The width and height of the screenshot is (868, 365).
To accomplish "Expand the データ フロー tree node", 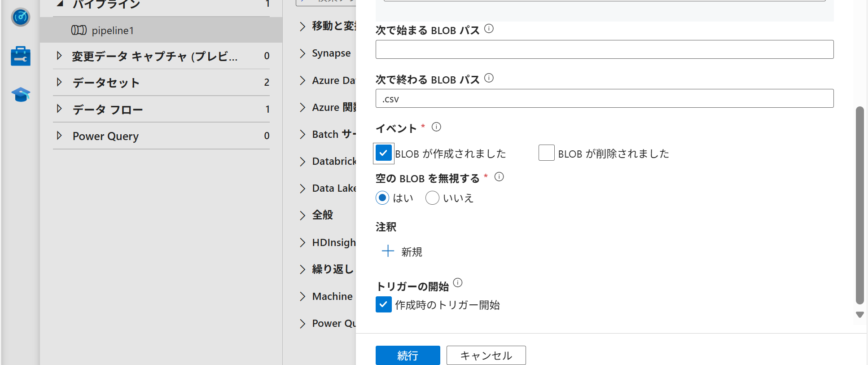I will click(x=59, y=109).
